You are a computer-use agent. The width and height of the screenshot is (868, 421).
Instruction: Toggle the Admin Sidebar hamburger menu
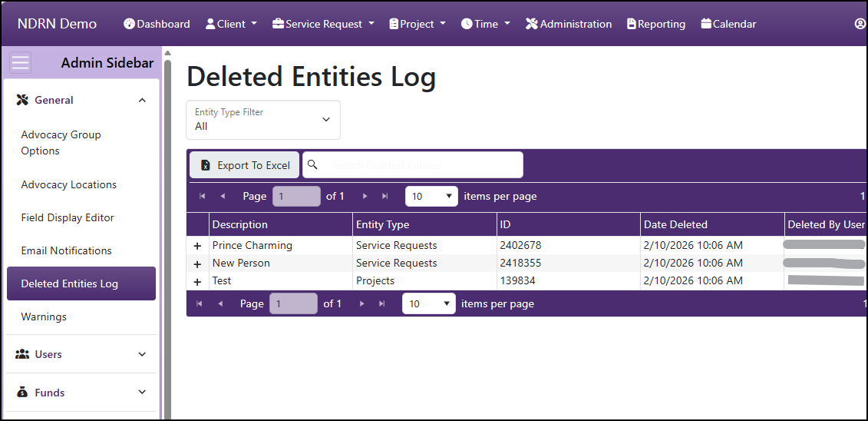21,62
